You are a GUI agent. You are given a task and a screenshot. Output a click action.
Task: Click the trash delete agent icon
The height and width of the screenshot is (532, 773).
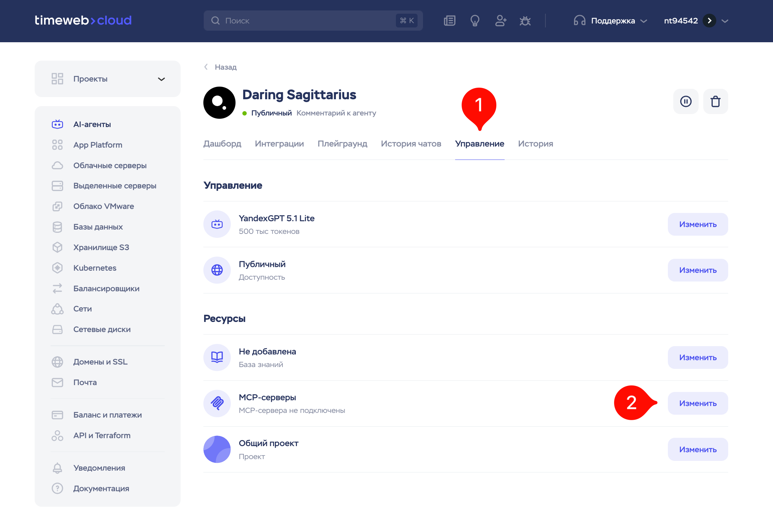(x=715, y=101)
